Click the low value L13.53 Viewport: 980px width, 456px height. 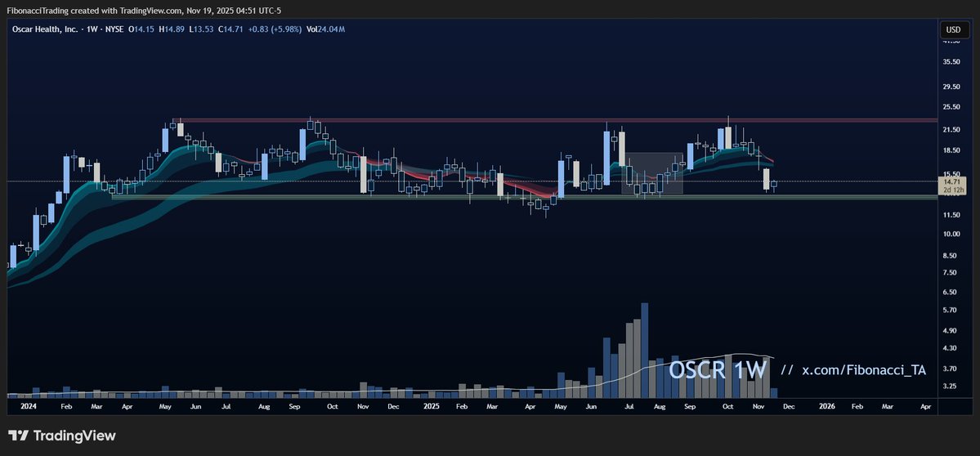coord(201,29)
